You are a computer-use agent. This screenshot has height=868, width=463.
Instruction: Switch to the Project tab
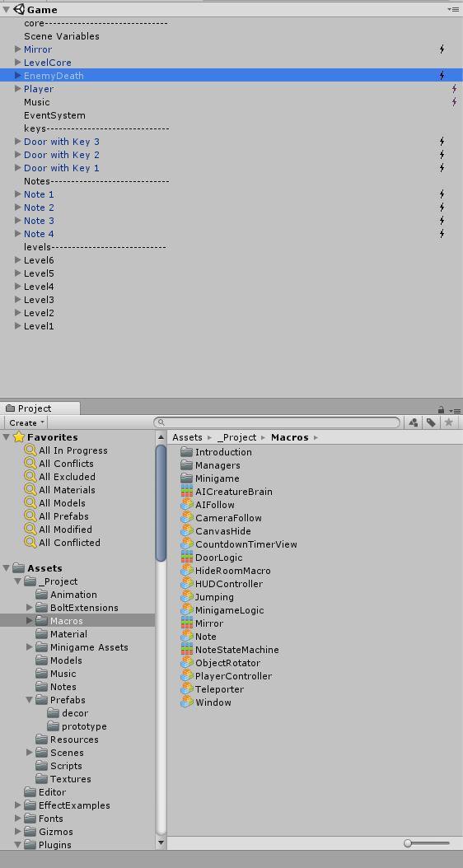click(41, 408)
